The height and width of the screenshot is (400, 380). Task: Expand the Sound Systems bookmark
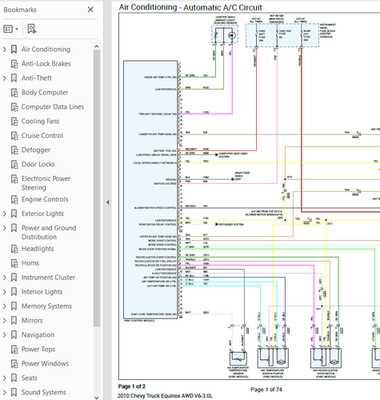click(x=4, y=392)
